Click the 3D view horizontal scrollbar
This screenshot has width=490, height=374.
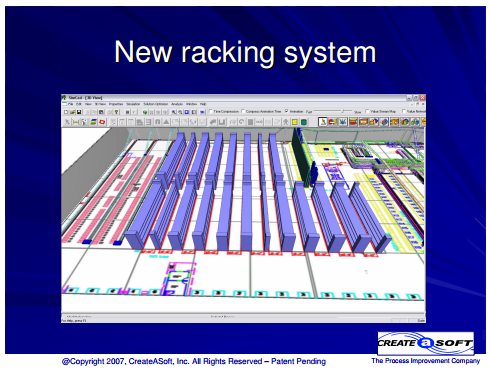(243, 315)
